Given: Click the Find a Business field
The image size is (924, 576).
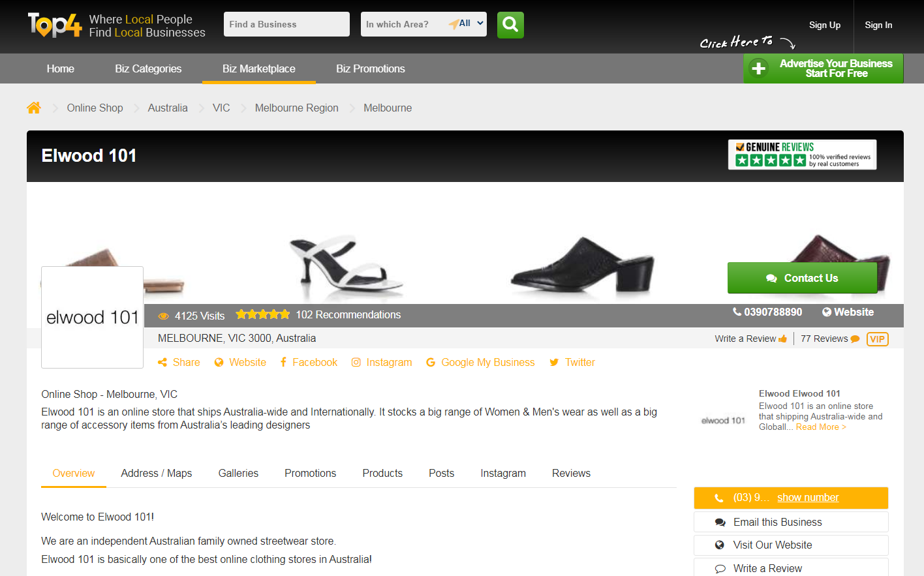Looking at the screenshot, I should [286, 24].
